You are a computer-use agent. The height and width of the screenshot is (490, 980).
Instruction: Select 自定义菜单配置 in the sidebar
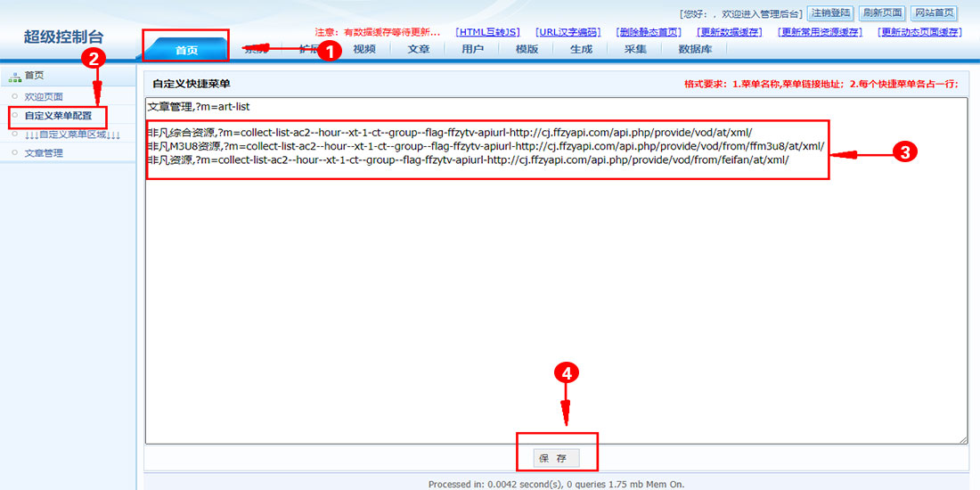[58, 116]
